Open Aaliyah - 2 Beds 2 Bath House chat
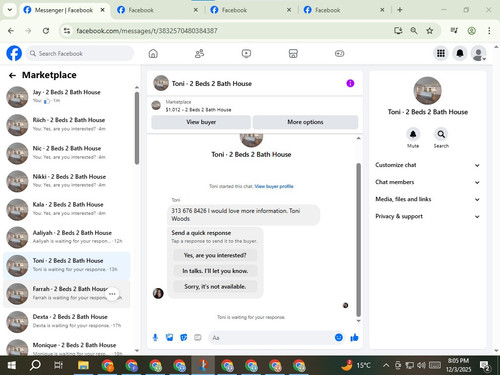 67,237
